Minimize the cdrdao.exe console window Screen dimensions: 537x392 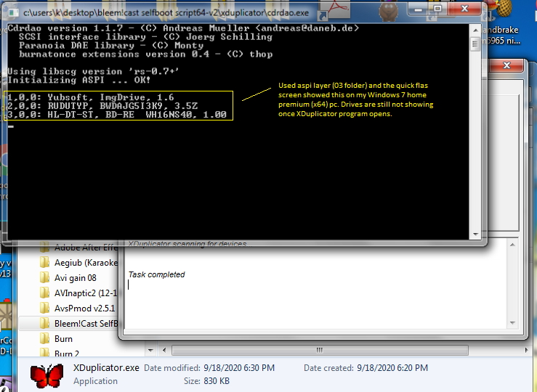[418, 9]
